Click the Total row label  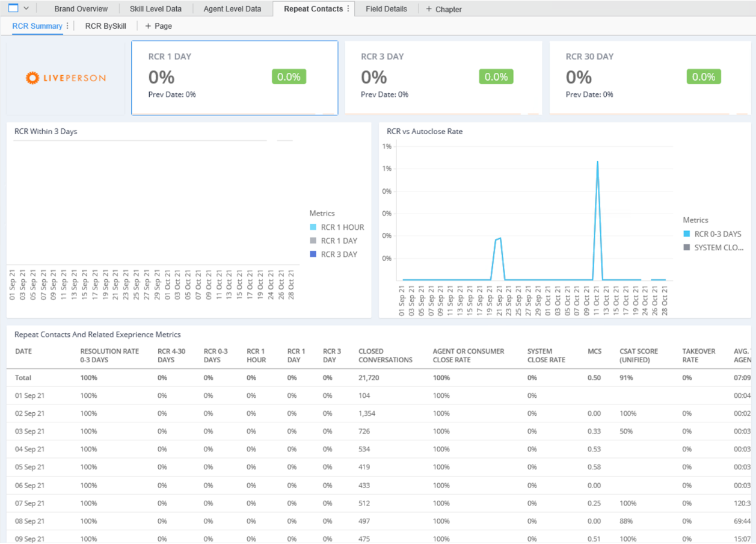pyautogui.click(x=23, y=378)
